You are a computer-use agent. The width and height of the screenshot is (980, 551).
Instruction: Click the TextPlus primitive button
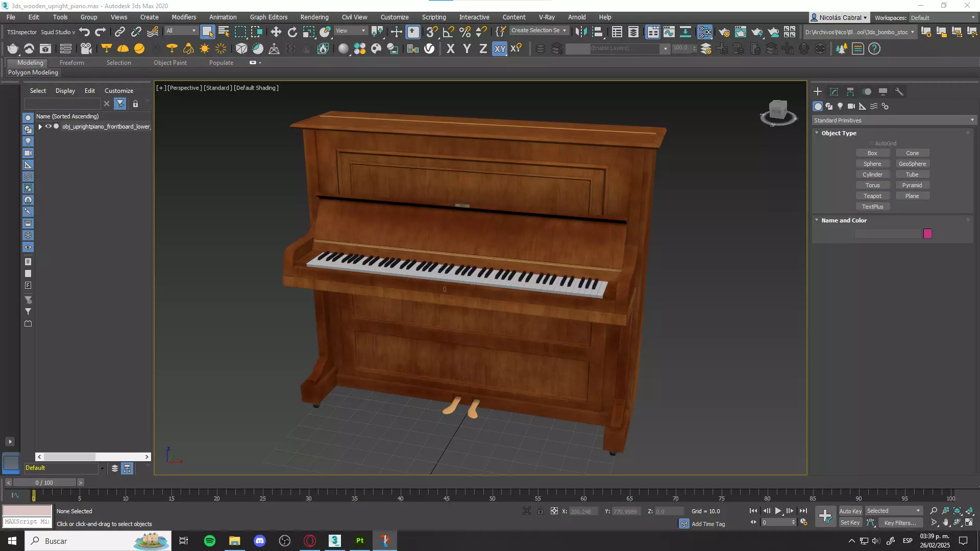point(872,207)
